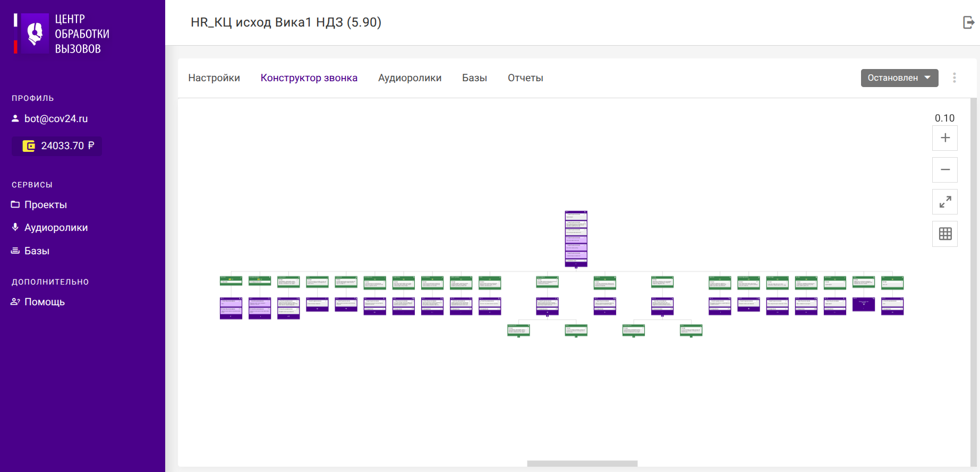
Task: Zoom in the call flow canvas
Action: pos(945,138)
